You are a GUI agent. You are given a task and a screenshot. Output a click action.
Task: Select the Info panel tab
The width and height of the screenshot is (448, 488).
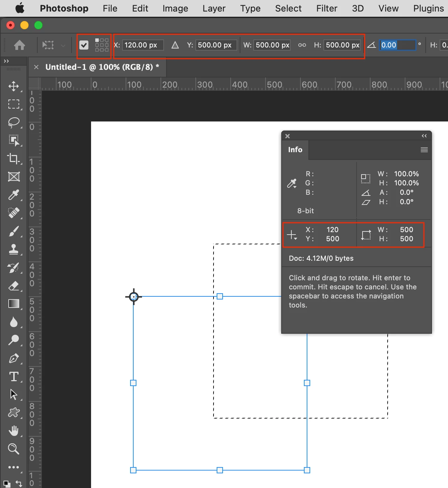295,150
